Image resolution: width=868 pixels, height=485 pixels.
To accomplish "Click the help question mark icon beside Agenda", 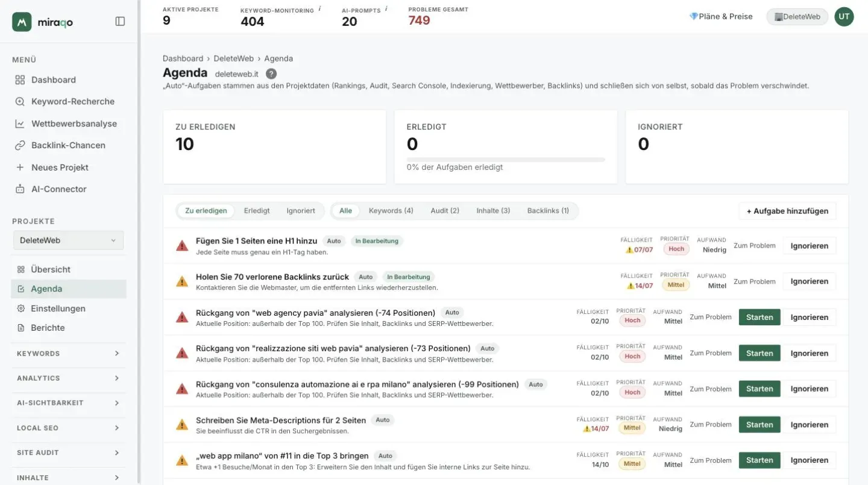I will [x=271, y=74].
